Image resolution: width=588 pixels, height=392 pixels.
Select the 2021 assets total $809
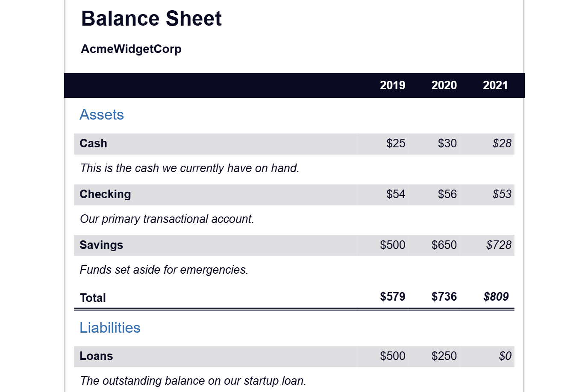(496, 297)
